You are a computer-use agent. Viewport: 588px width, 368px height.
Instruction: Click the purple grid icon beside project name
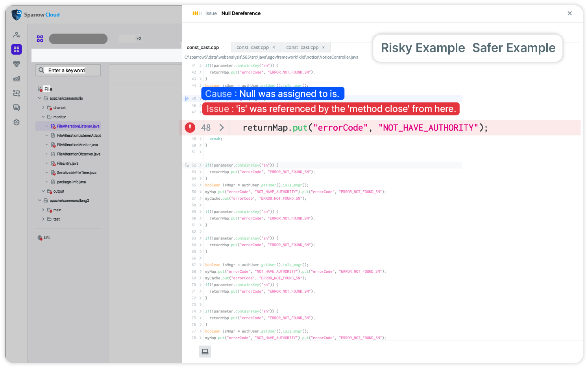pyautogui.click(x=40, y=39)
